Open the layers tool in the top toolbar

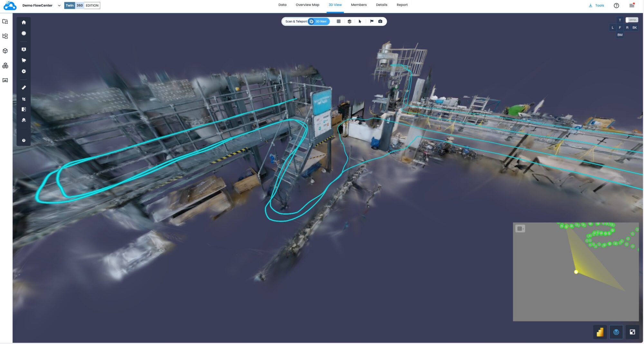(349, 21)
